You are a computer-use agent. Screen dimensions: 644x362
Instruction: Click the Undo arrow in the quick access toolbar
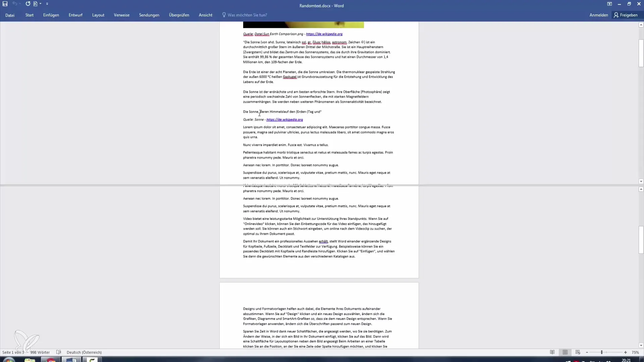coord(15,4)
